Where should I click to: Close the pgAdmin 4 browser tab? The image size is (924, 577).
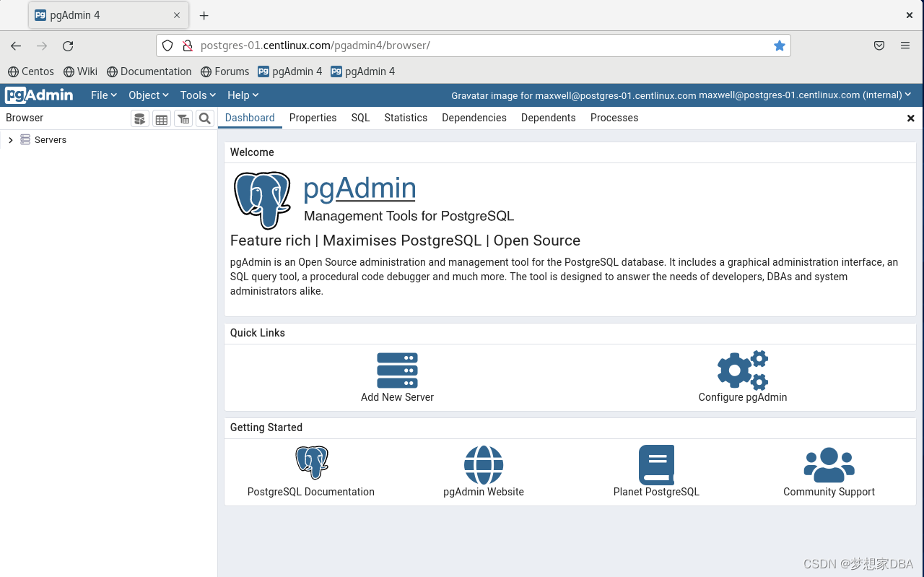coord(177,15)
